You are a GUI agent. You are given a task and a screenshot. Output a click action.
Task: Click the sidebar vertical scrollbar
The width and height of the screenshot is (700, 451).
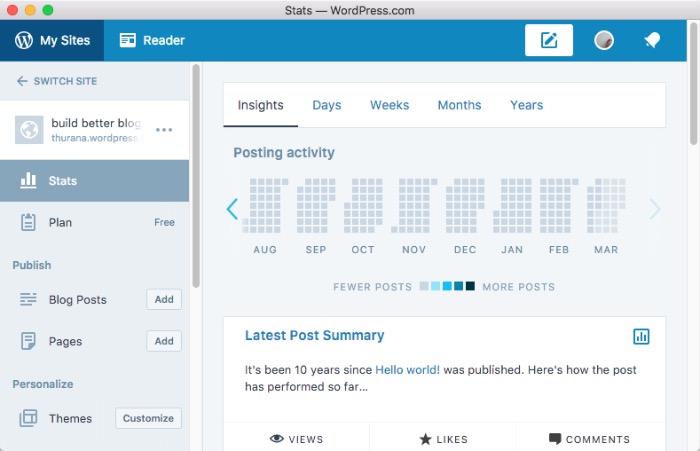(x=196, y=176)
